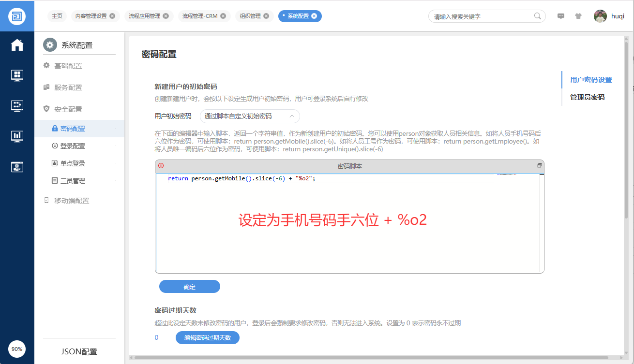Click the app logo at top left
Screen dimensions: 634x364
coord(17,16)
